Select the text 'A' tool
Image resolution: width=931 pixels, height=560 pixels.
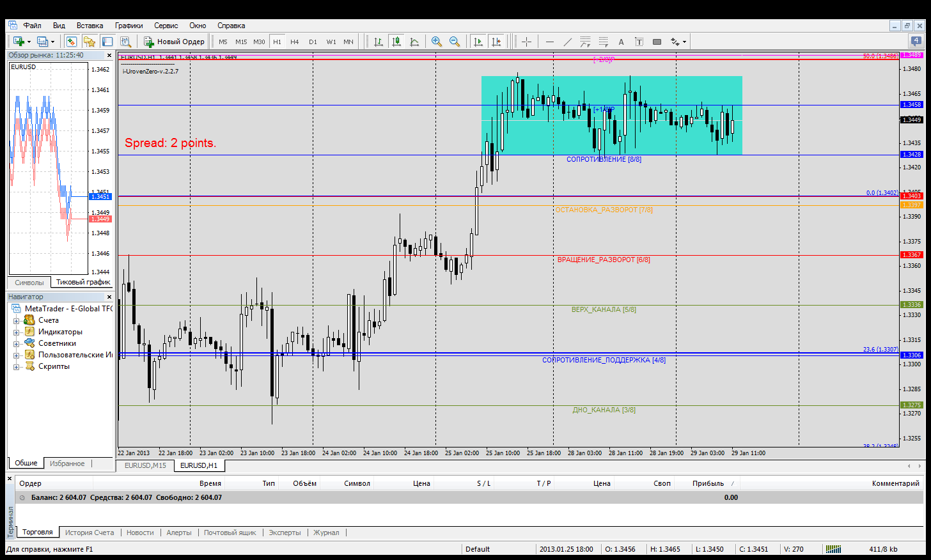[621, 42]
